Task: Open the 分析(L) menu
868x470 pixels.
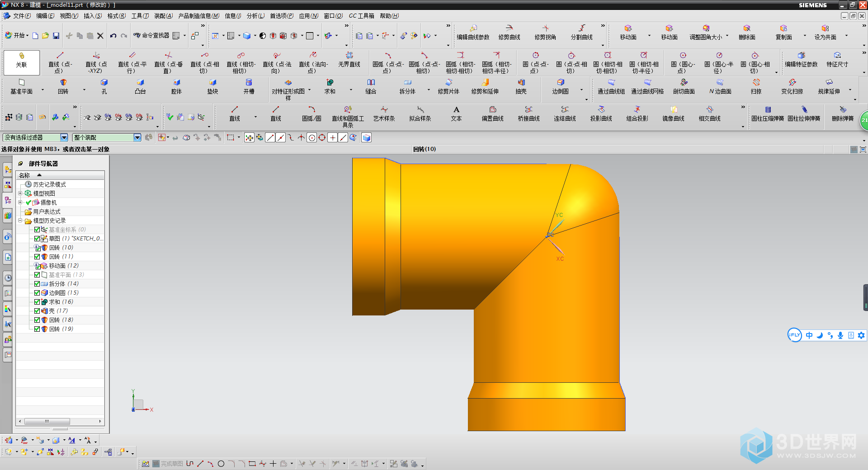Action: tap(255, 16)
